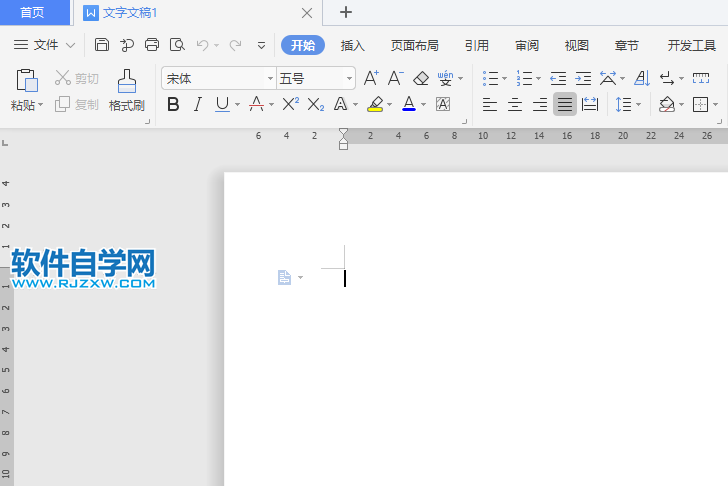The image size is (728, 486).
Task: Switch to 审阅 tab
Action: (x=526, y=45)
